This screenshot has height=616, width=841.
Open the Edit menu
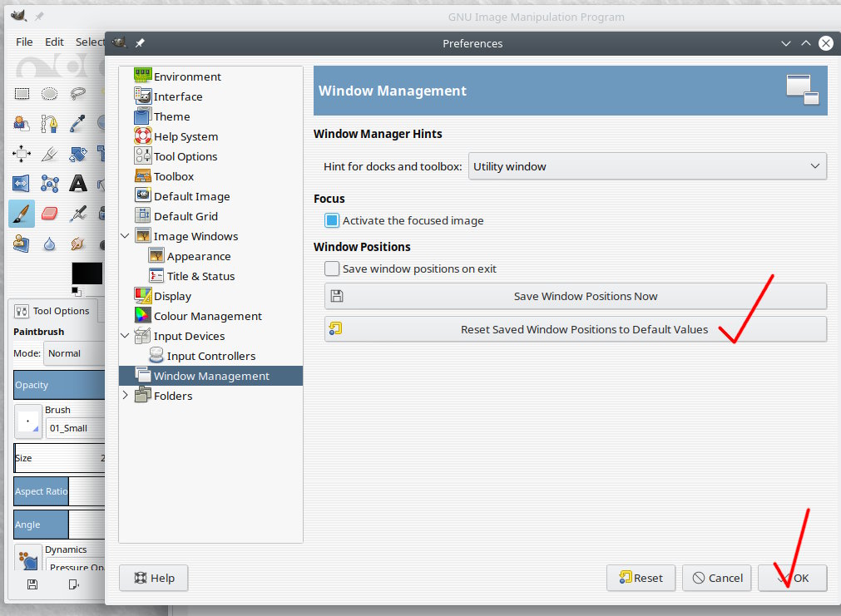tap(54, 42)
